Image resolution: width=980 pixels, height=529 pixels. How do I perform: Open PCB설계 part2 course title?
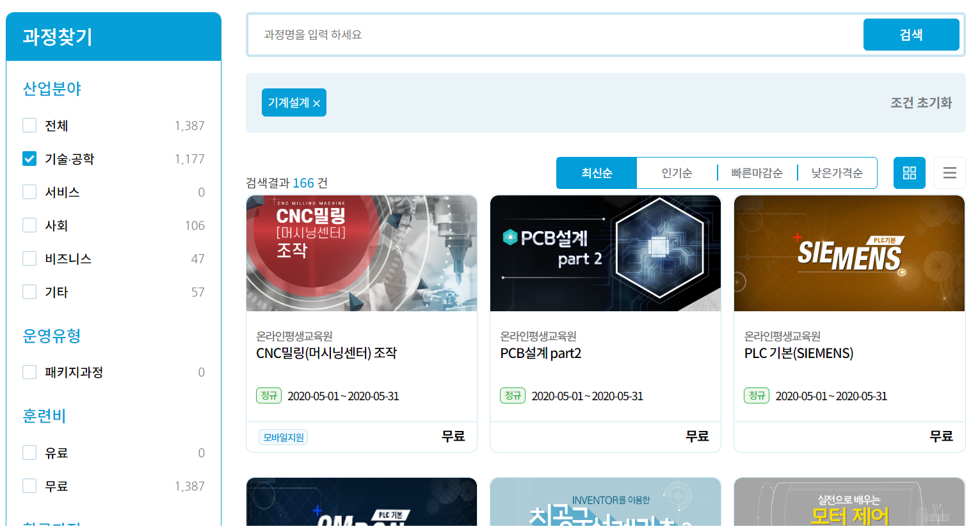point(541,353)
